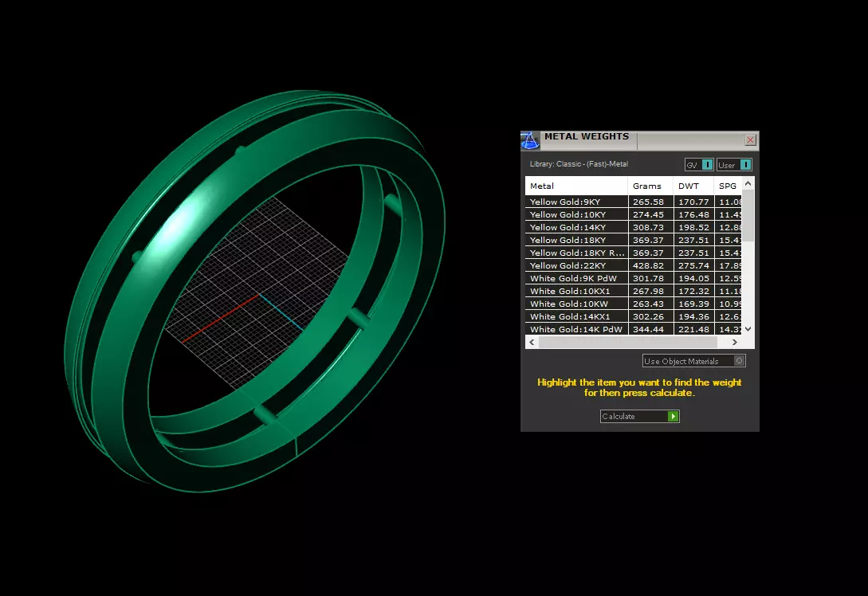Enable Use Object Materials option

694,361
